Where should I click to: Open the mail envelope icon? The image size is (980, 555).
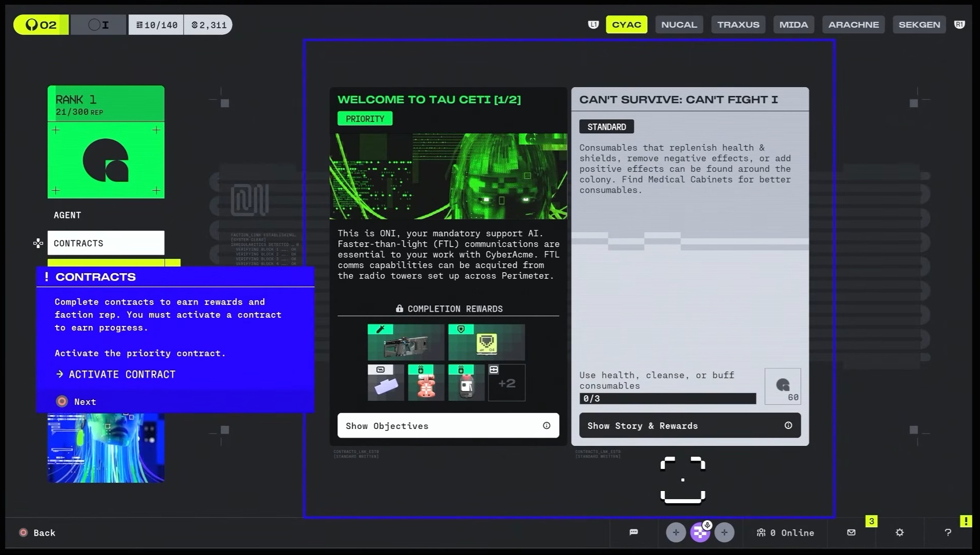(x=851, y=532)
